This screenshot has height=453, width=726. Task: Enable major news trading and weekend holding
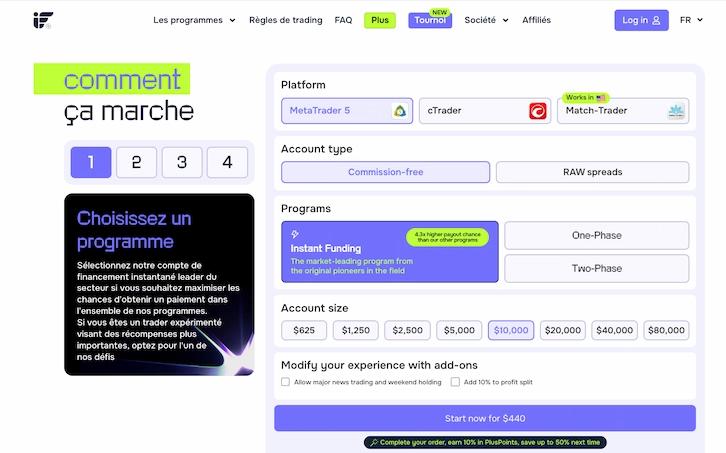[285, 382]
